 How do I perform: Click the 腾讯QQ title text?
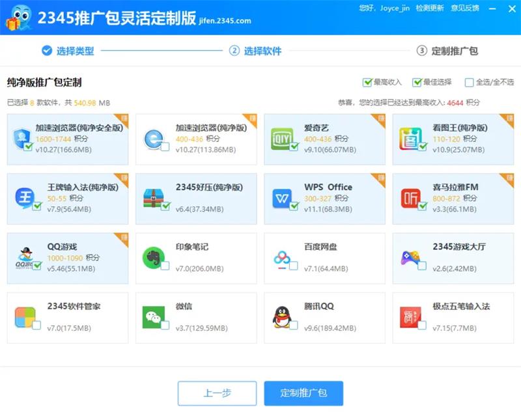pyautogui.click(x=319, y=306)
